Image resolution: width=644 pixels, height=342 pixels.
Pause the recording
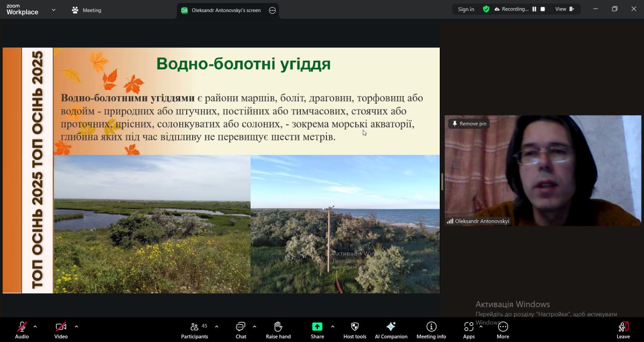tap(534, 9)
